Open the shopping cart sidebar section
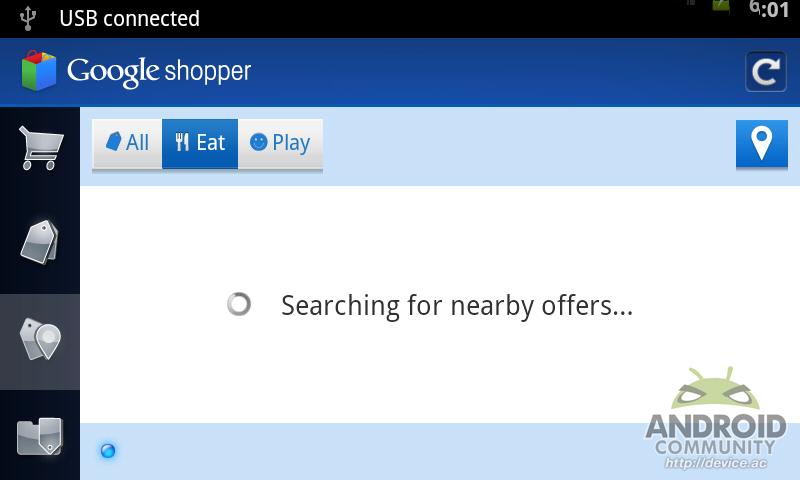 click(40, 147)
